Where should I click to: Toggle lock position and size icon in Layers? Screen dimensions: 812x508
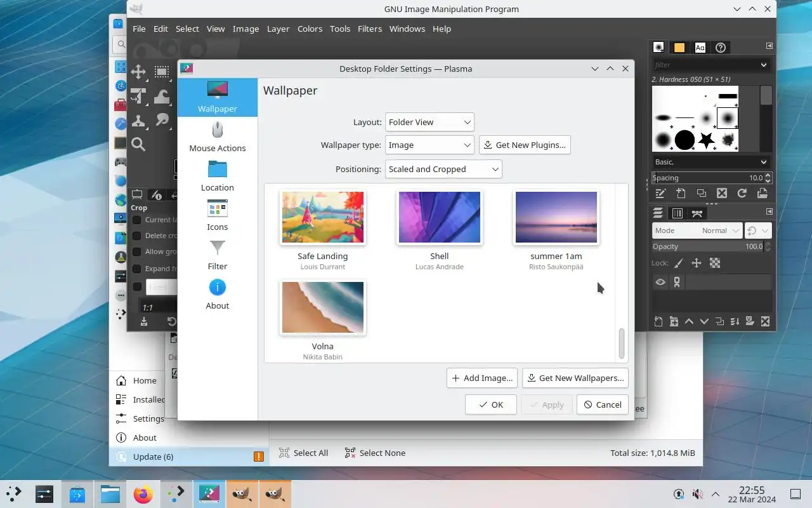[697, 263]
